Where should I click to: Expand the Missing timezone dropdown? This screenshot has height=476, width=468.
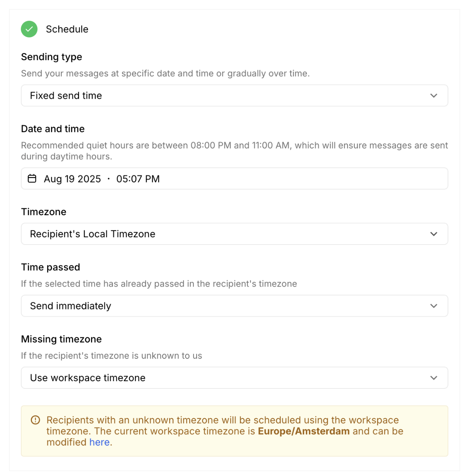234,378
